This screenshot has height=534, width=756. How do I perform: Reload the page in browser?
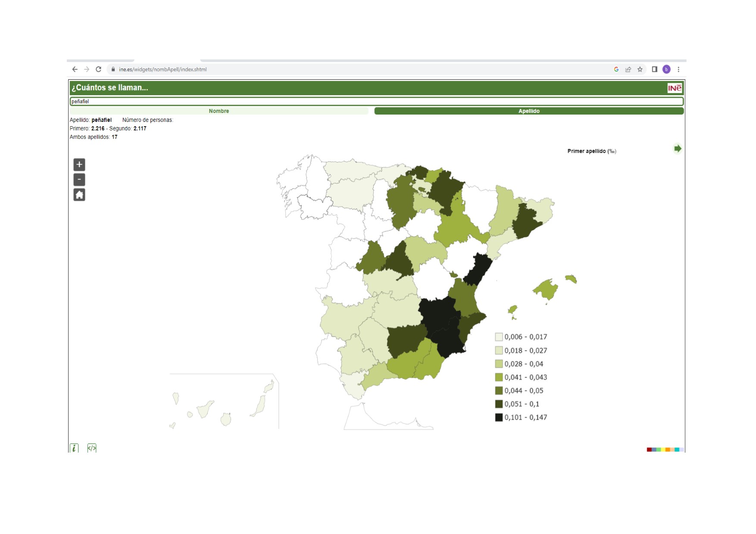[98, 69]
